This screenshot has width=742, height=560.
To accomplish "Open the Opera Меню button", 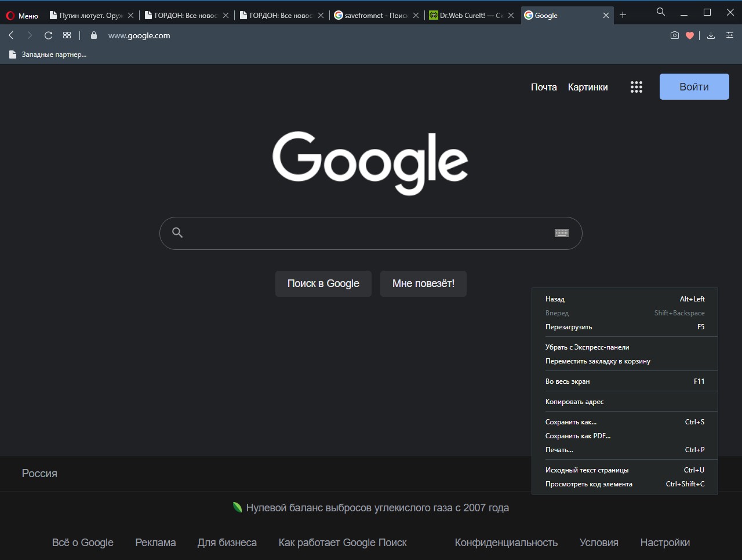I will 22,16.
